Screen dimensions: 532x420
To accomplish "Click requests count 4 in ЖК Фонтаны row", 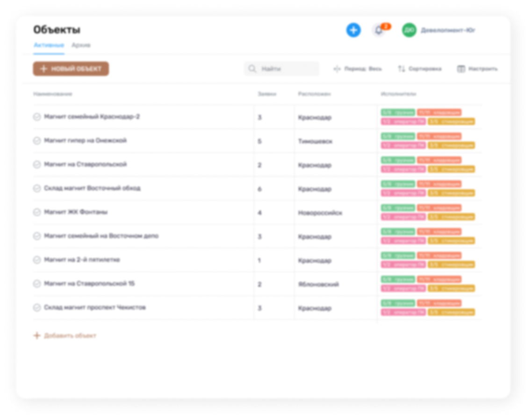I will coord(259,213).
